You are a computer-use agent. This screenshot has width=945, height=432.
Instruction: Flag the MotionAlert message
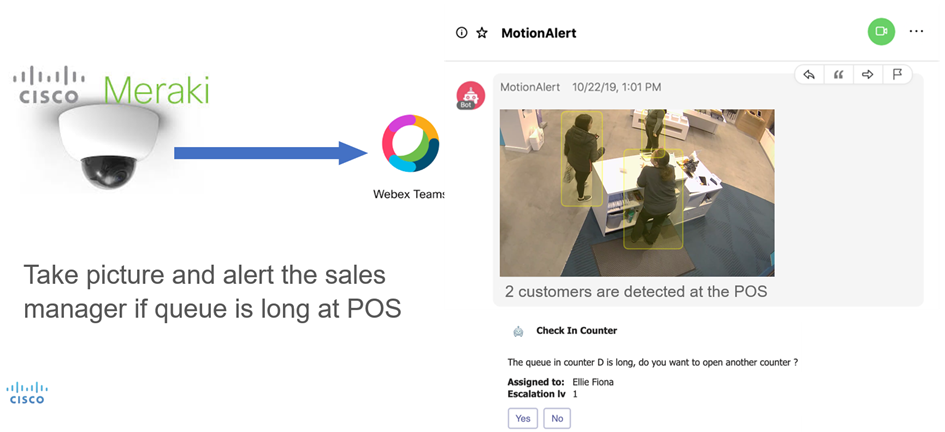pos(897,74)
